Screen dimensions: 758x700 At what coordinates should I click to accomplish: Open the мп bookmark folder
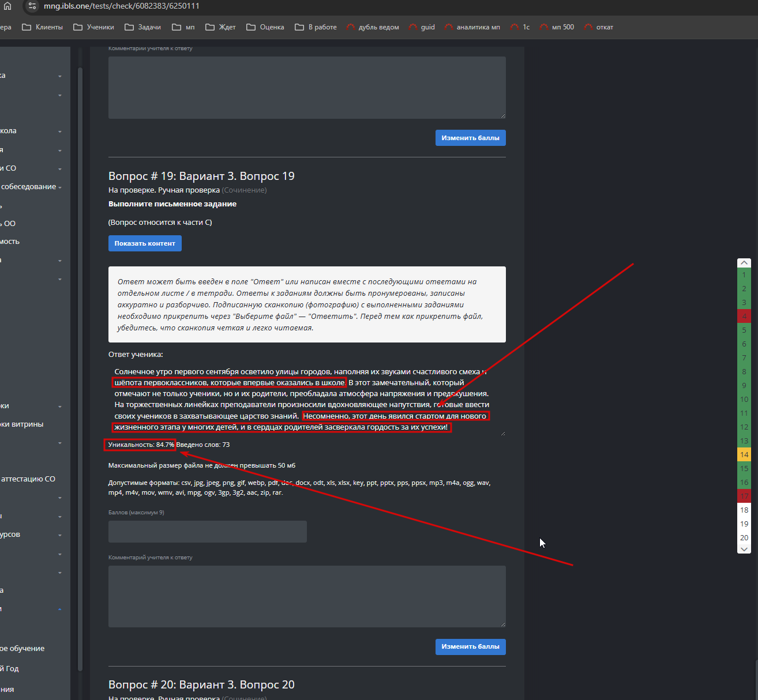coord(183,27)
